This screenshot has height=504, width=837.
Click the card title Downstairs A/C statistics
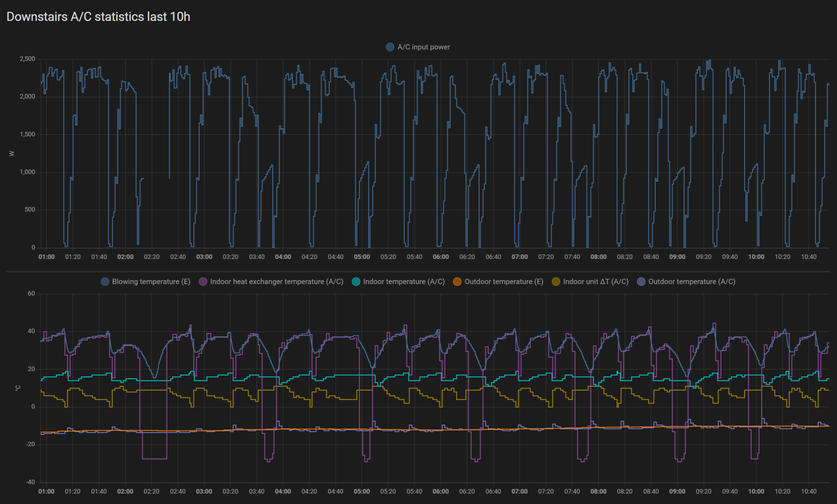click(x=99, y=17)
